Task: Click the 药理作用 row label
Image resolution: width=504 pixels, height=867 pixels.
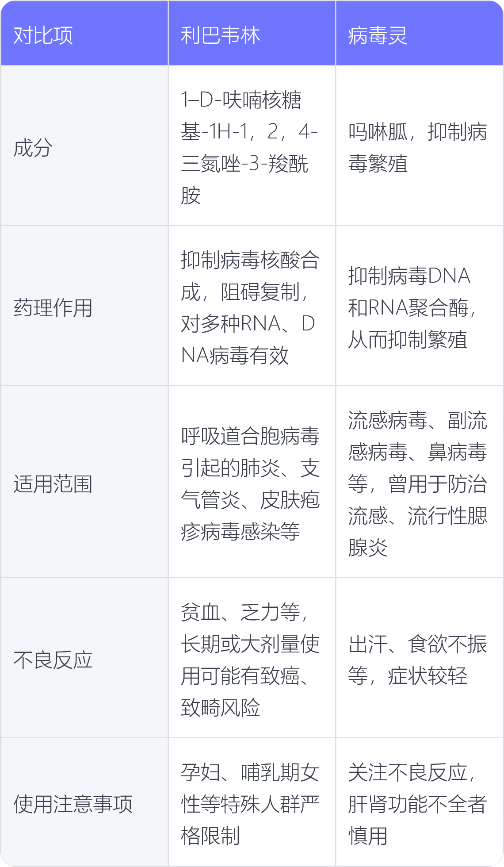Action: [53, 308]
